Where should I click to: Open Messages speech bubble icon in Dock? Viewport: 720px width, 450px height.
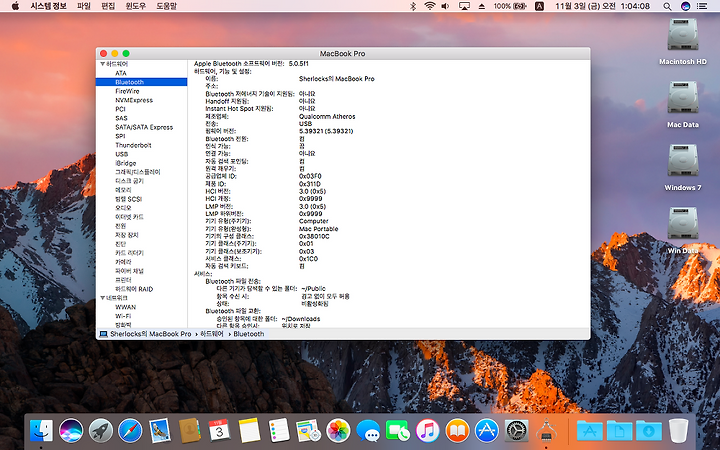368,431
